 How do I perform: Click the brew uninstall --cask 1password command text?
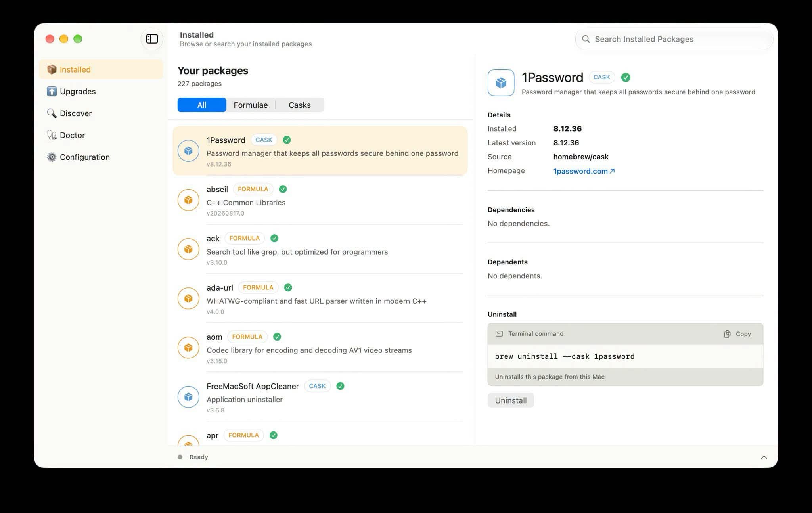pyautogui.click(x=565, y=356)
